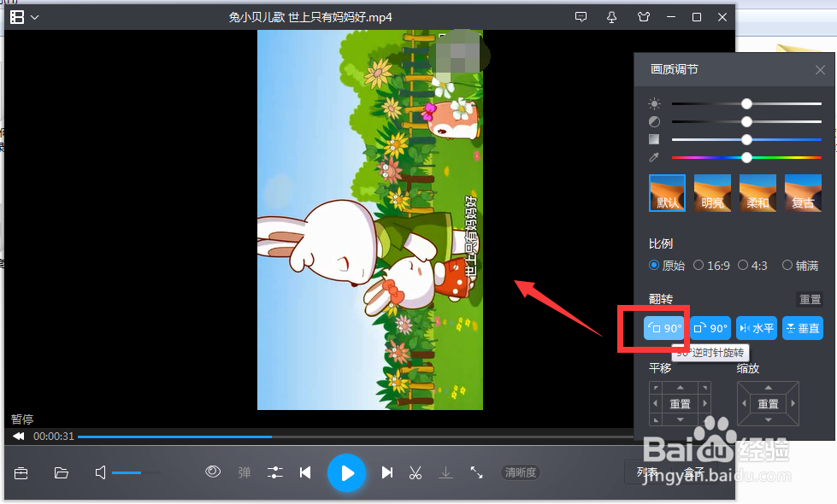Flip video with the 垂直 button

(x=803, y=328)
